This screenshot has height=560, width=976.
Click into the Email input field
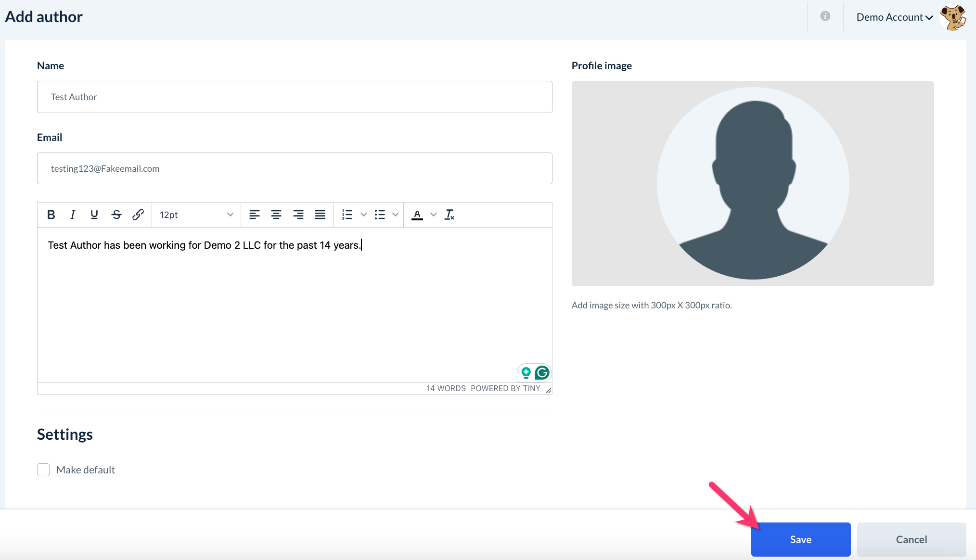coord(295,168)
